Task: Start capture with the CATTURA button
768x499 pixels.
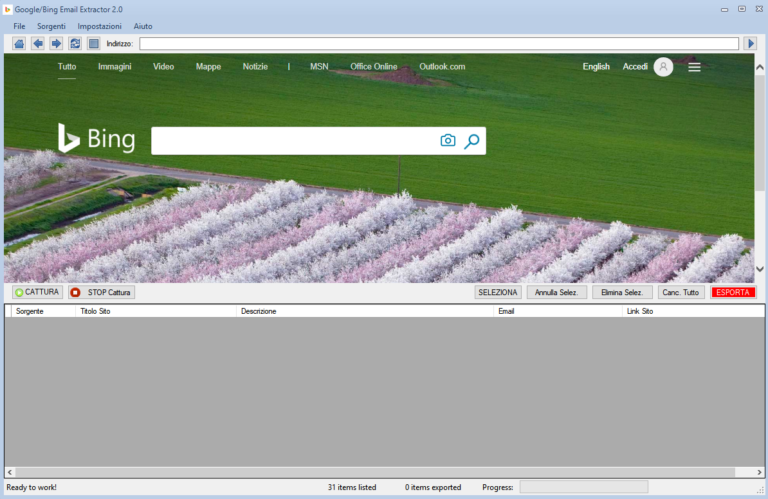Action: 38,292
